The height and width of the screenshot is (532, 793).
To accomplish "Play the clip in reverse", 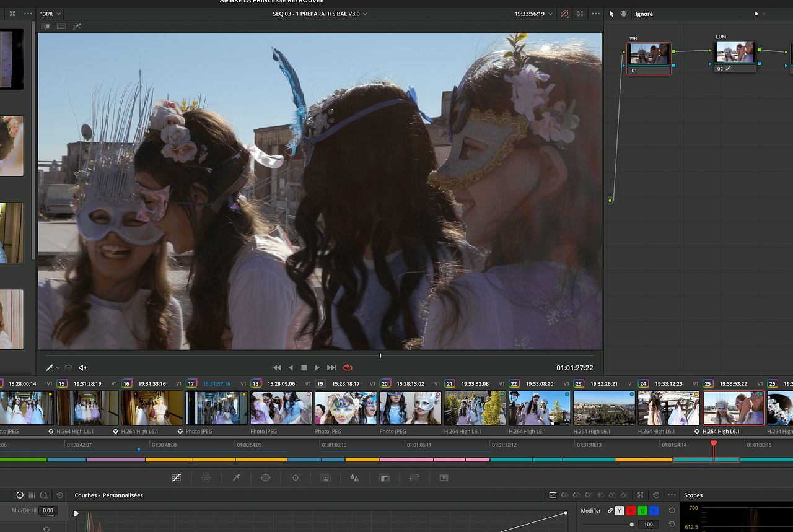I will point(291,368).
